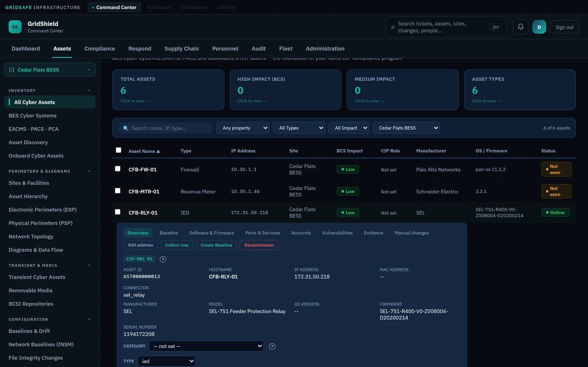Collapse the Inventory sidebar section
The image size is (588, 367).
tap(89, 91)
